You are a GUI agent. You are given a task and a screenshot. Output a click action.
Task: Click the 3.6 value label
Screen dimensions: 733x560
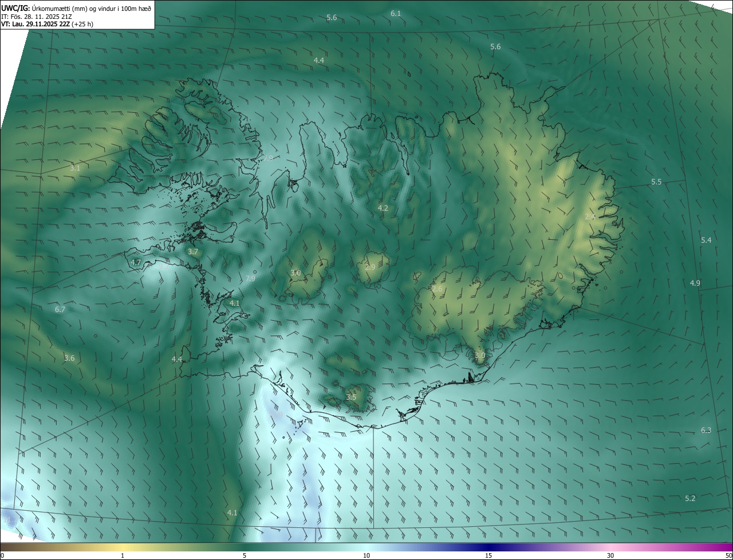[69, 358]
